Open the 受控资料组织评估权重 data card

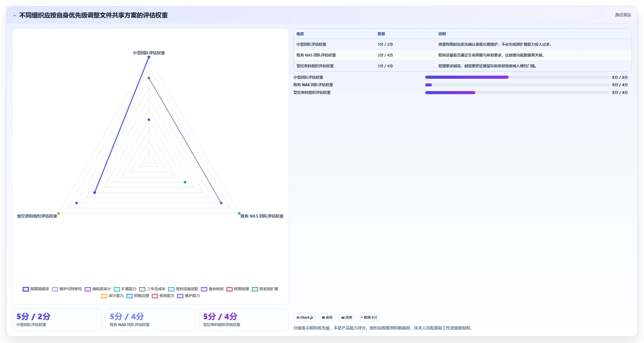(244, 320)
